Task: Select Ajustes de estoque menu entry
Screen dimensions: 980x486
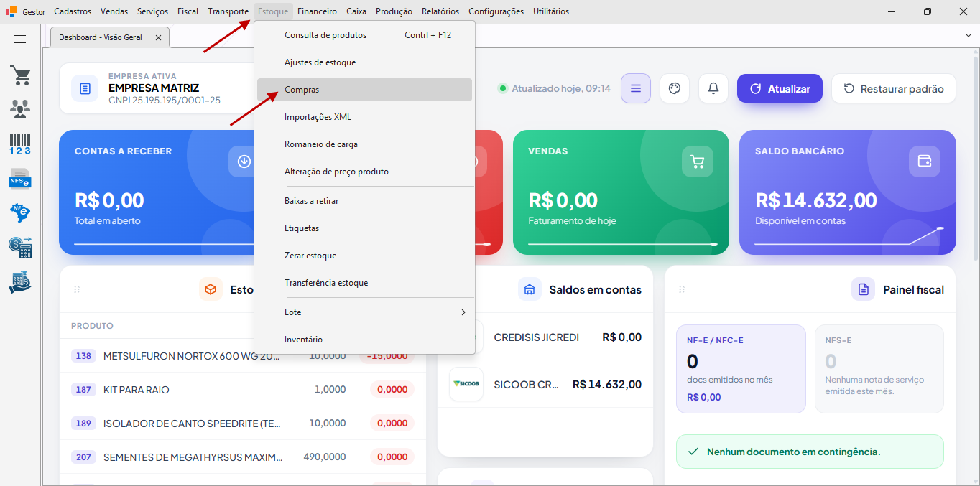Action: 364,62
